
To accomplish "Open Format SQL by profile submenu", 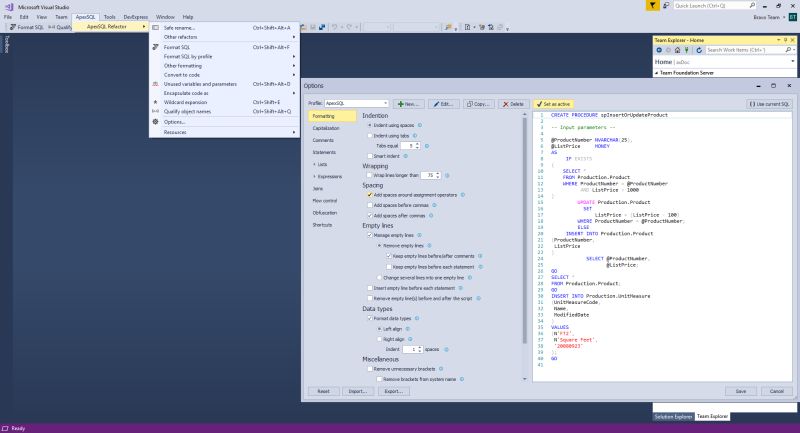I will point(224,57).
